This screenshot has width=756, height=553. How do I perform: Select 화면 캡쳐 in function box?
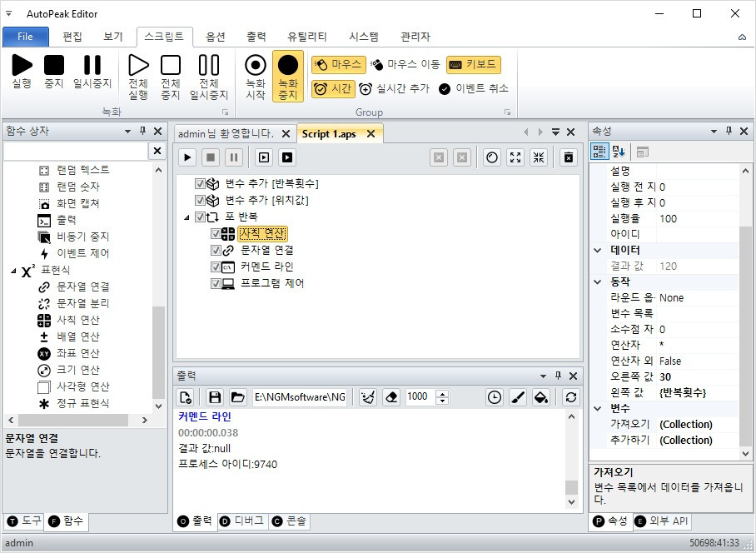(x=77, y=203)
